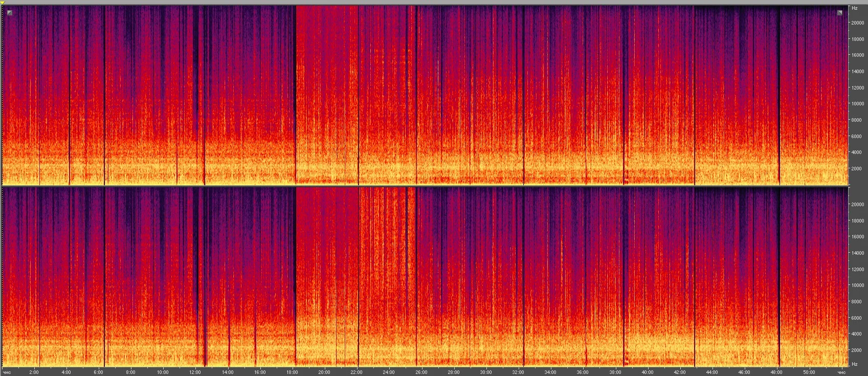Screen dimensions: 868x376
Task: Click the 18:00 mark on the time ruler
Action: pos(292,372)
